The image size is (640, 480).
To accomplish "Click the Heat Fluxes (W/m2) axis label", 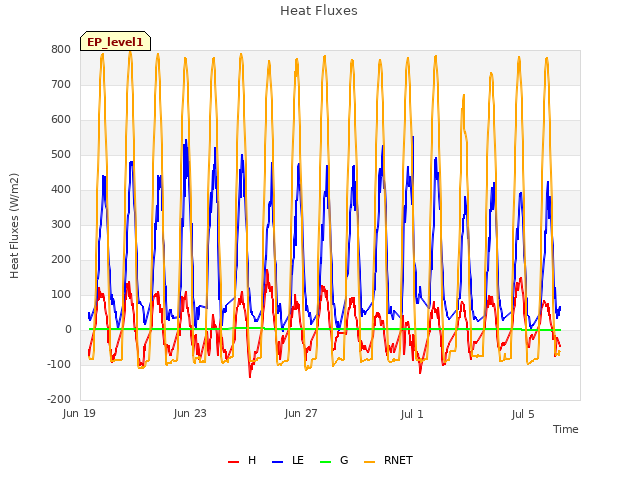I will click(x=14, y=226).
